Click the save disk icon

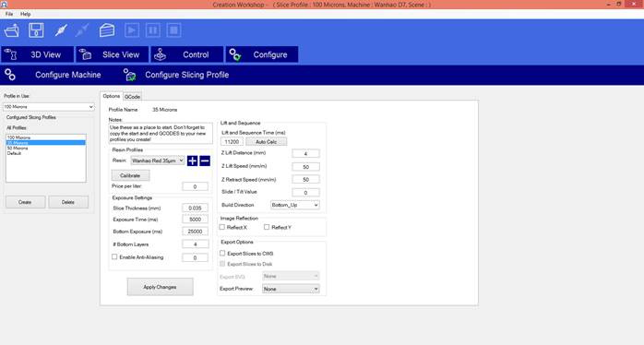coord(36,30)
